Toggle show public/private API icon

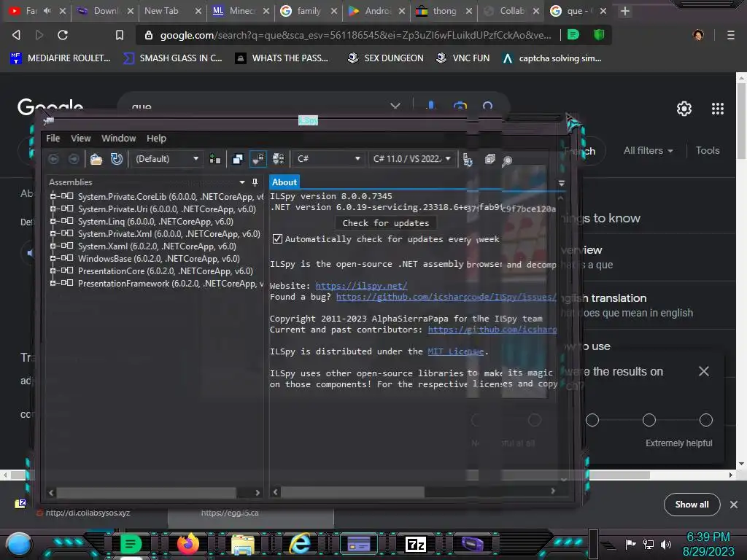pos(237,159)
